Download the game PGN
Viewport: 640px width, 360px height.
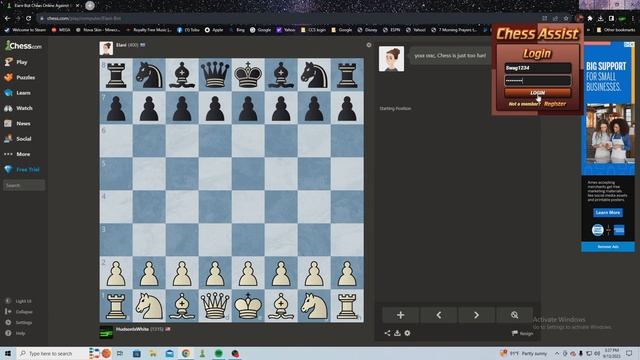pos(397,333)
